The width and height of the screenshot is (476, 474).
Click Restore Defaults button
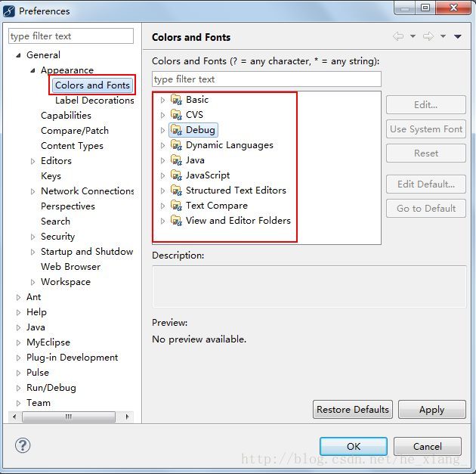tap(353, 409)
